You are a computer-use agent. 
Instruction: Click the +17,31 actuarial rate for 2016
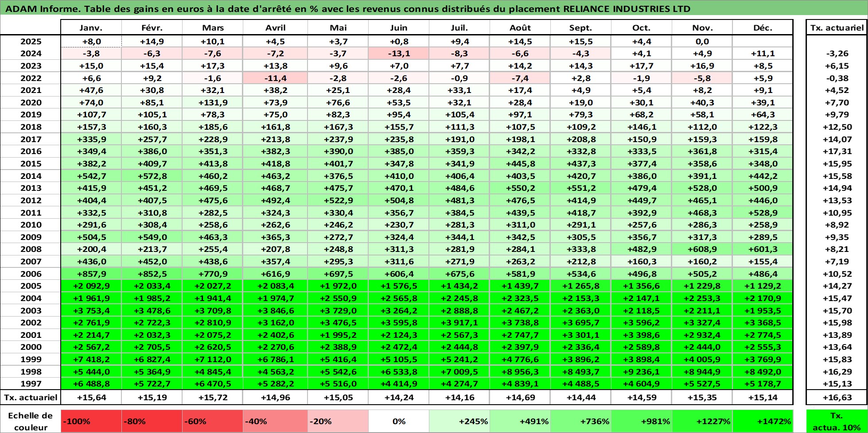click(837, 151)
